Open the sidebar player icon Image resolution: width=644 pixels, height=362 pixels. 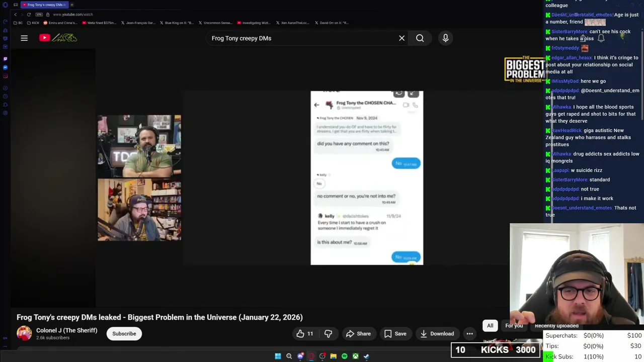(x=6, y=88)
